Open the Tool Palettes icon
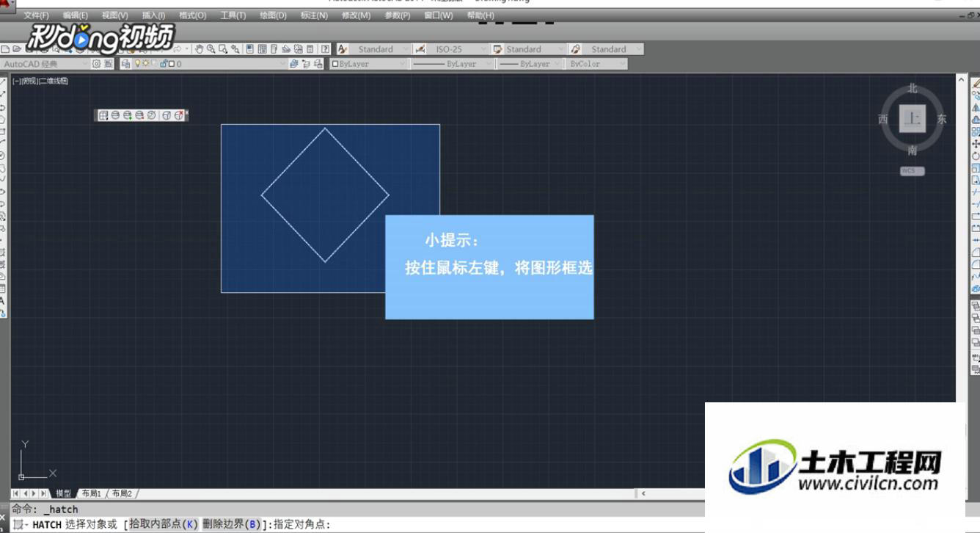980x533 pixels. [x=274, y=49]
